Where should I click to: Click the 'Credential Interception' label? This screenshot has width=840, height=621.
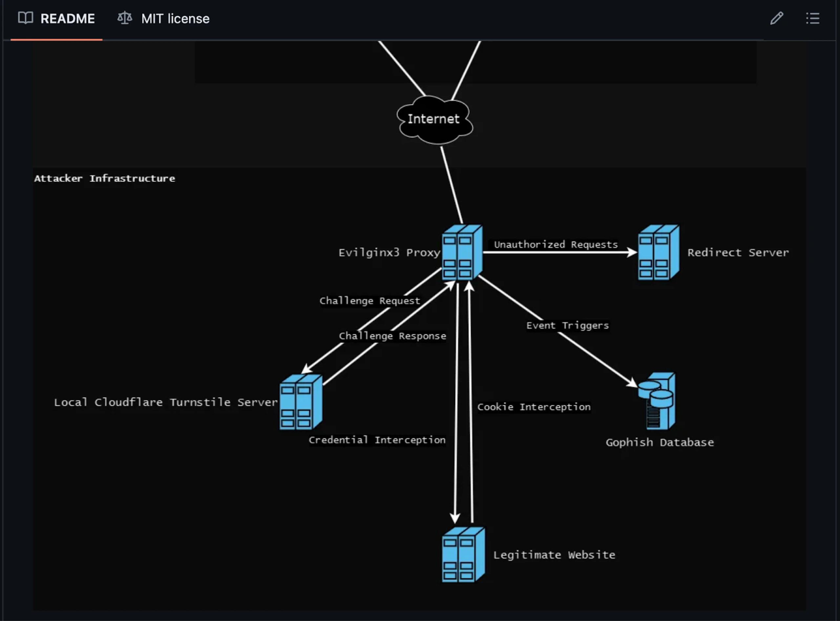coord(377,440)
